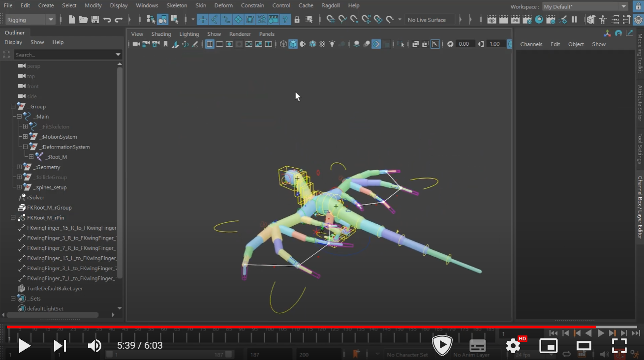644x360 pixels.
Task: Expand the _:Geometry node in Outliner
Action: [x=19, y=167]
